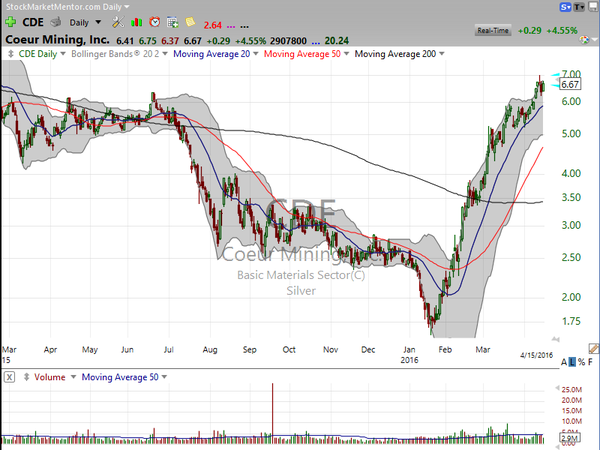The width and height of the screenshot is (600, 450).
Task: Click the blue Moving Average 20 label
Action: click(212, 54)
